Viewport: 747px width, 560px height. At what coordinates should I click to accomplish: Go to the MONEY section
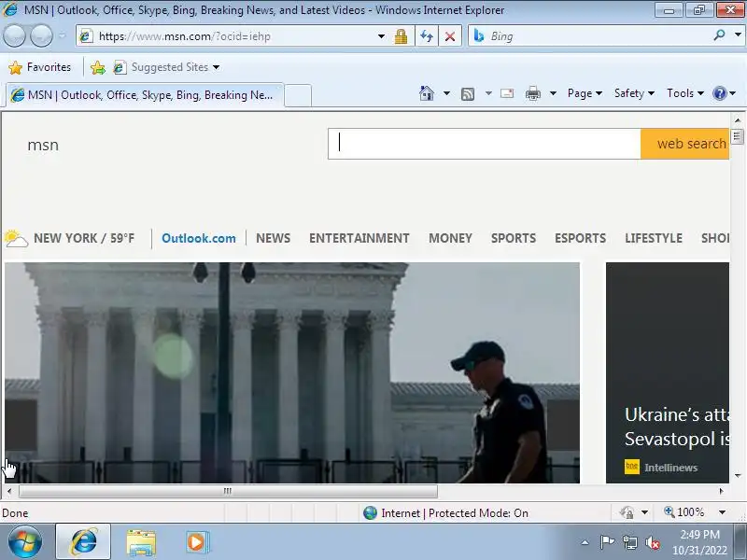pyautogui.click(x=450, y=238)
